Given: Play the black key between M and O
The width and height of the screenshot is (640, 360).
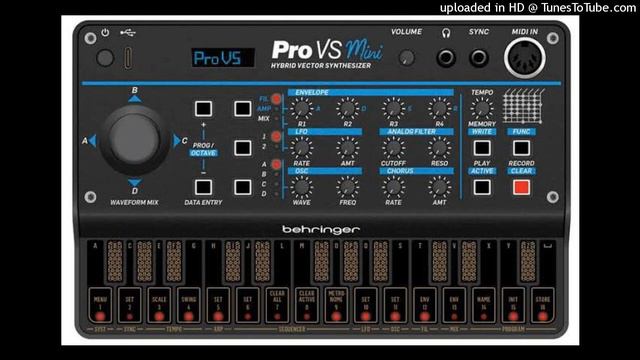Looking at the screenshot, I should click(322, 261).
